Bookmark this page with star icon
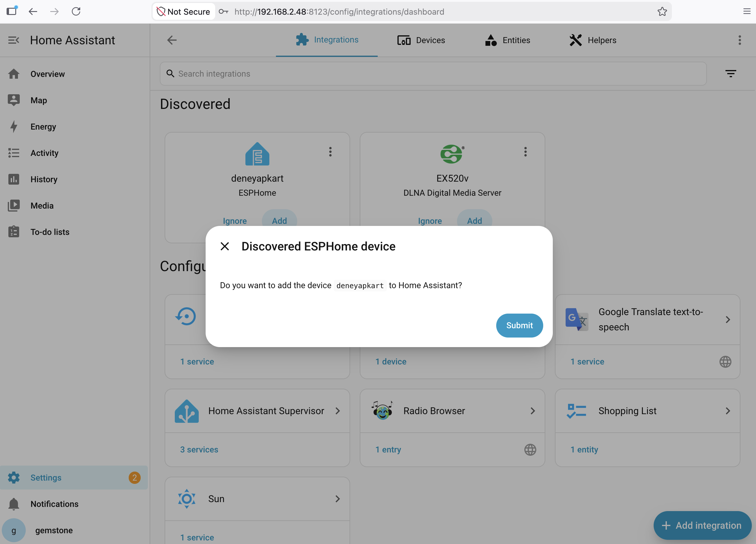Image resolution: width=756 pixels, height=544 pixels. (x=662, y=11)
